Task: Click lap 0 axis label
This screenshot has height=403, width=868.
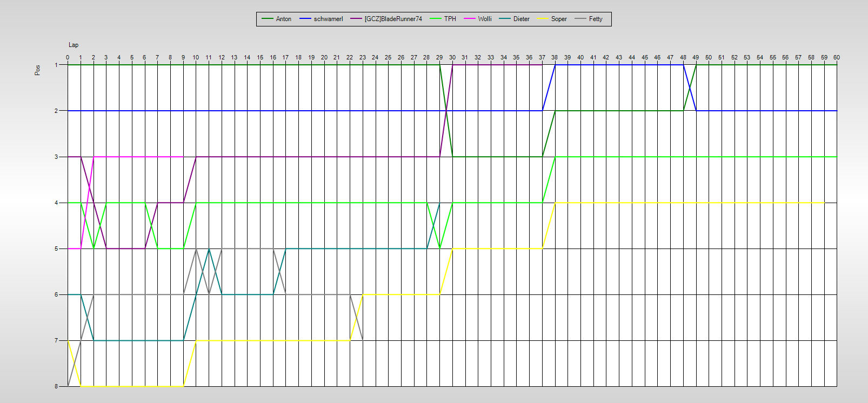Action: coord(68,57)
